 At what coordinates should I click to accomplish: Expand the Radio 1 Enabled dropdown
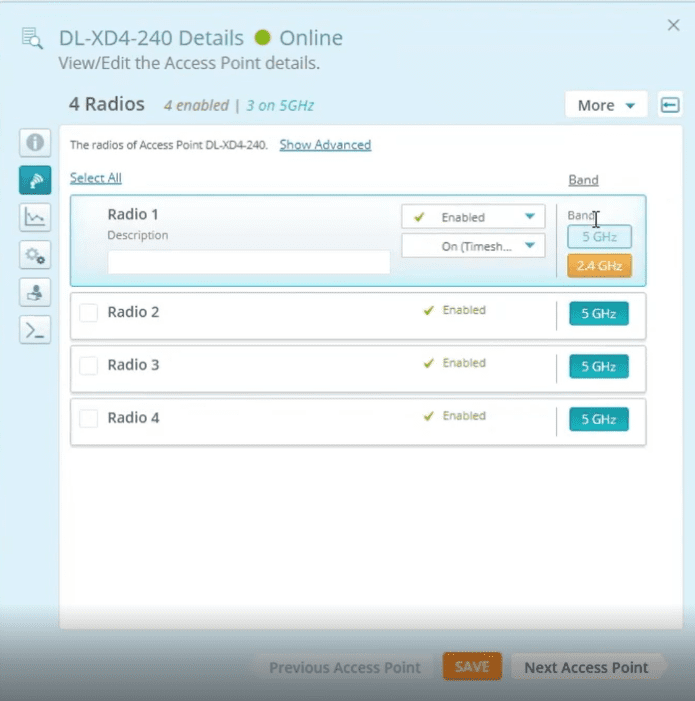pyautogui.click(x=473, y=217)
